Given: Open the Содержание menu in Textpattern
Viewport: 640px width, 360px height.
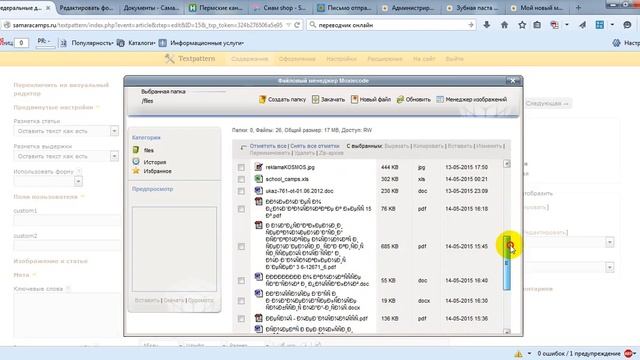Looking at the screenshot, I should coord(249,59).
